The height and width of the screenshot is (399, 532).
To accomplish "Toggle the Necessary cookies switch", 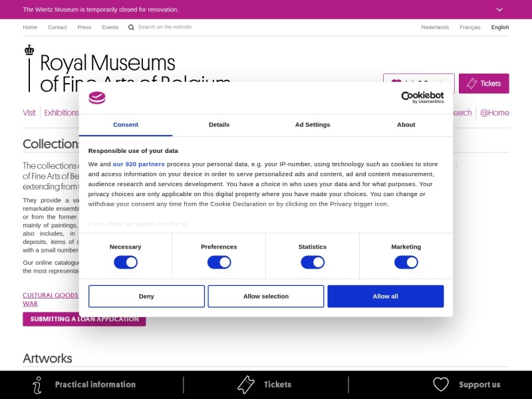I will tap(126, 262).
